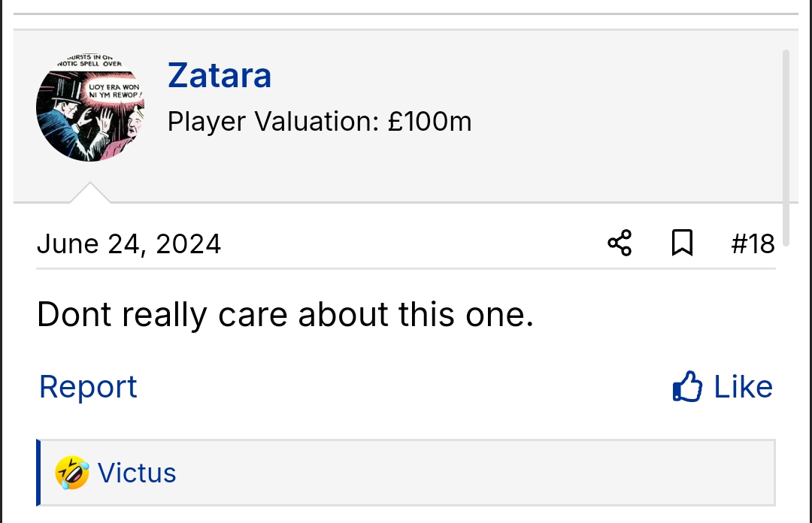The width and height of the screenshot is (812, 523).
Task: Click the thumbs-up Like icon
Action: click(x=687, y=387)
